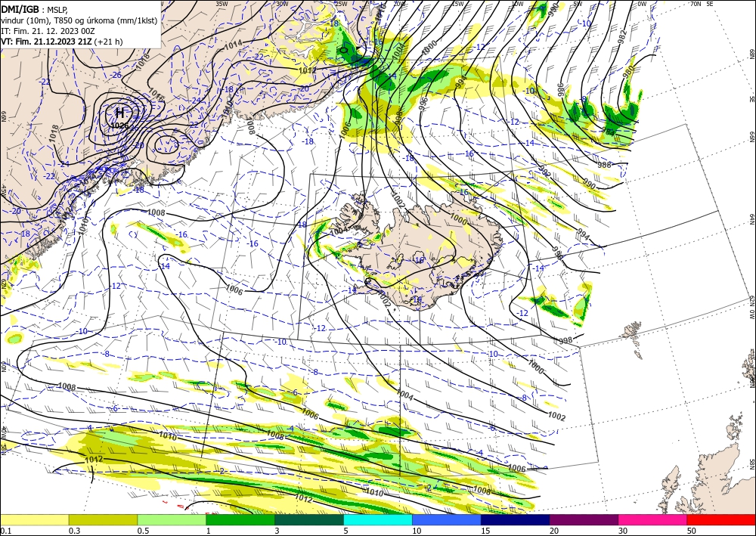Select the pink 30–50 legend segment

coord(653,519)
